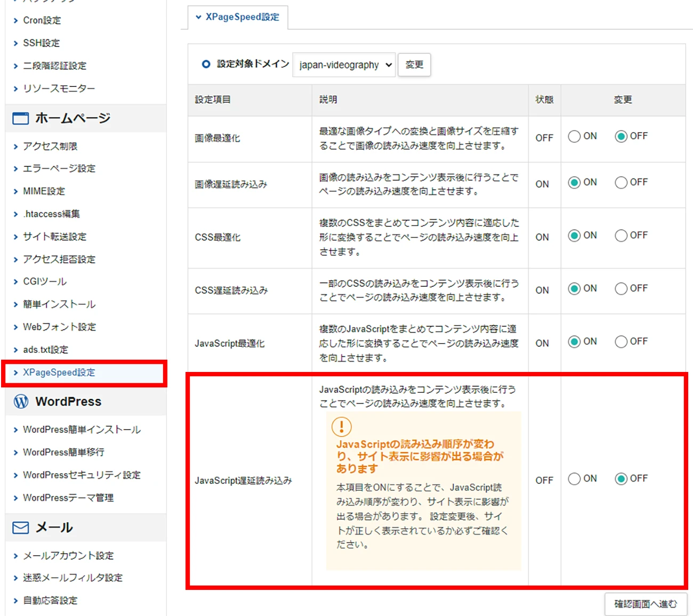Image resolution: width=693 pixels, height=616 pixels.
Task: Open the japan-videography domain dropdown
Action: click(x=344, y=65)
